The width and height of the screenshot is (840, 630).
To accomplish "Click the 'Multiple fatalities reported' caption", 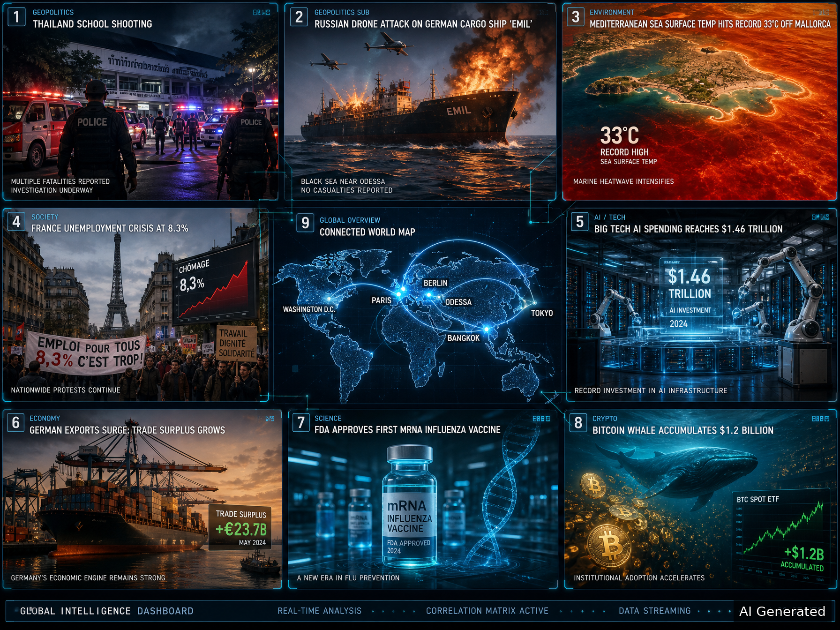I will (x=60, y=181).
